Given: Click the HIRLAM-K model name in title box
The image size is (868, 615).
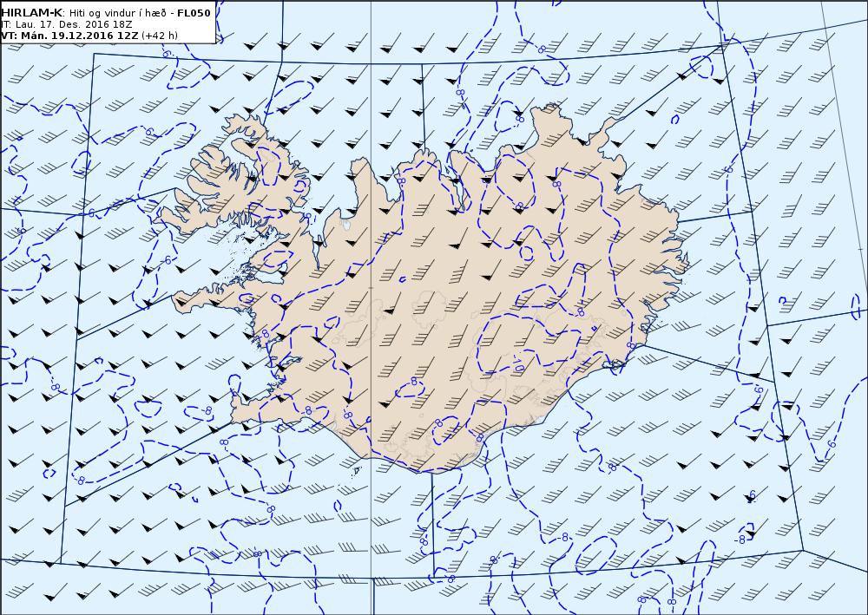Looking at the screenshot, I should point(32,13).
